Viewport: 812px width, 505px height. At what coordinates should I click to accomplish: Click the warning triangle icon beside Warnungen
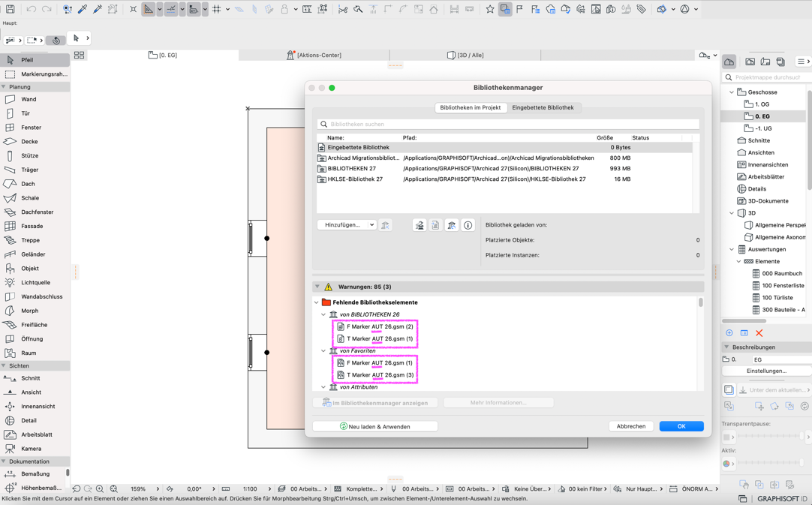(x=328, y=287)
